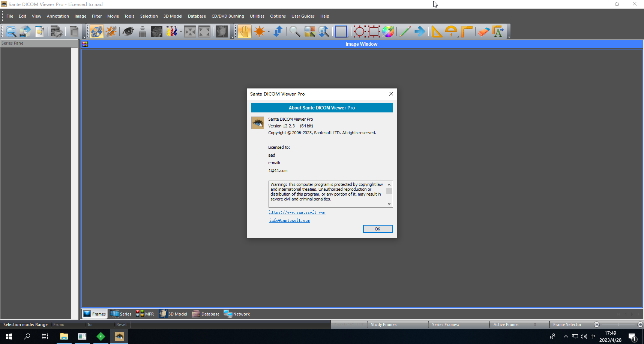644x344 pixels.
Task: Select the magnifier with blue arrows icon
Action: (324, 31)
